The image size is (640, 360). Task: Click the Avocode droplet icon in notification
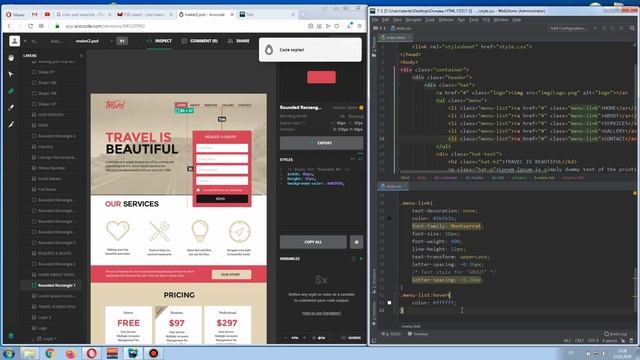[x=269, y=50]
